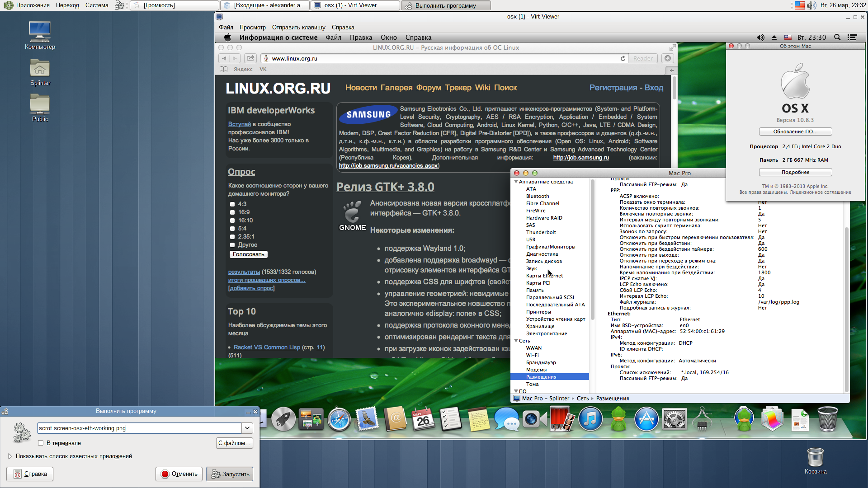868x488 pixels.
Task: Open Calendar icon showing 26 in dock
Action: pyautogui.click(x=423, y=419)
